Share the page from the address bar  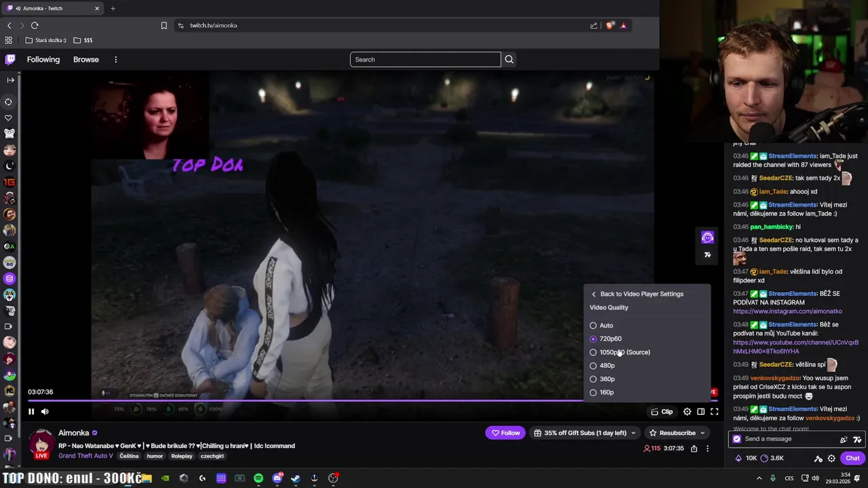tap(594, 25)
